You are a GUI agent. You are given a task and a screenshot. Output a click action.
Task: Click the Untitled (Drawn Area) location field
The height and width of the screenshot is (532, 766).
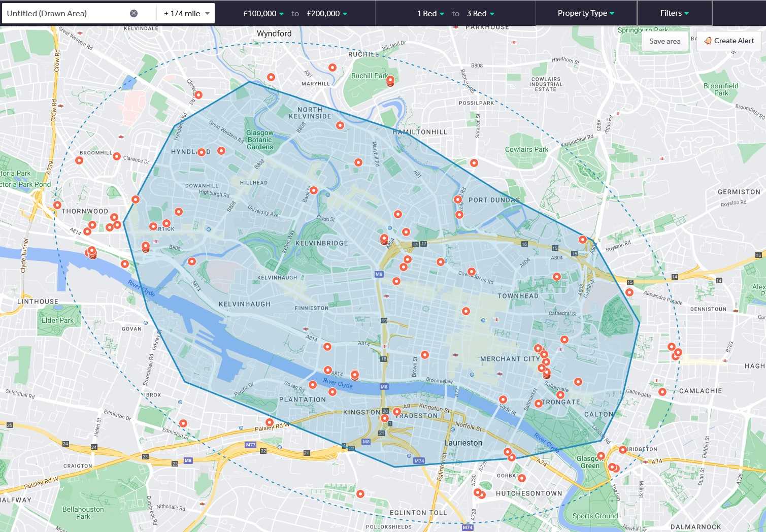point(66,14)
